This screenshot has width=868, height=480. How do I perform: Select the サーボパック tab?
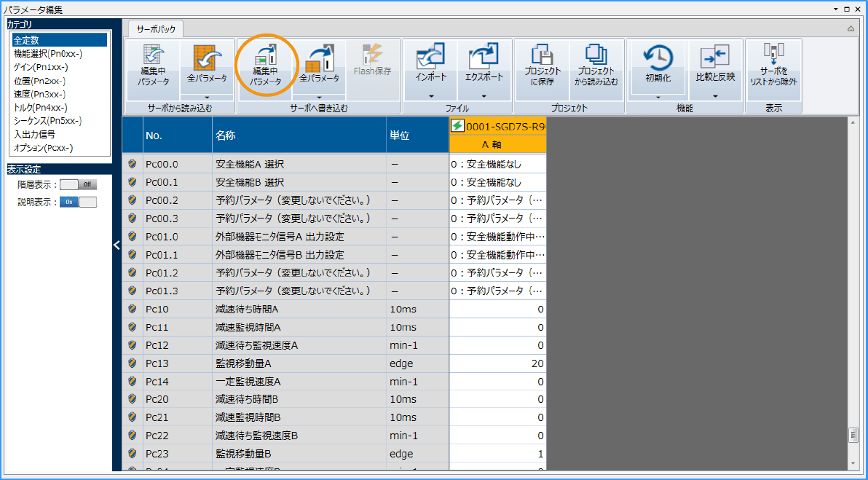157,29
